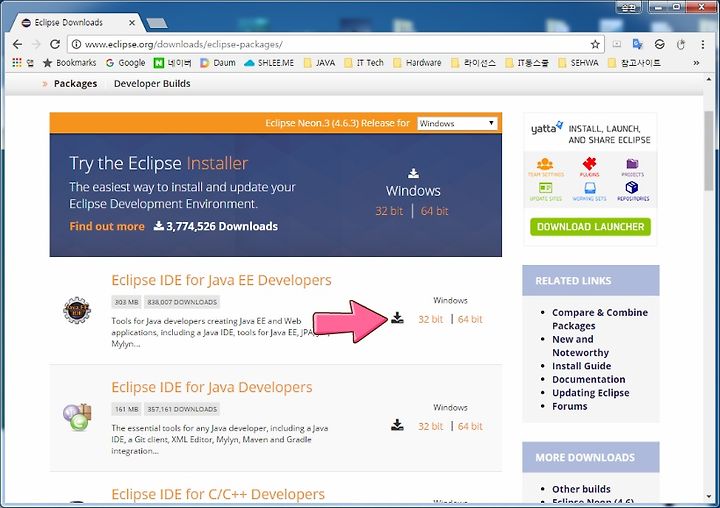Click the Yatta Working Sets icon

[x=590, y=192]
